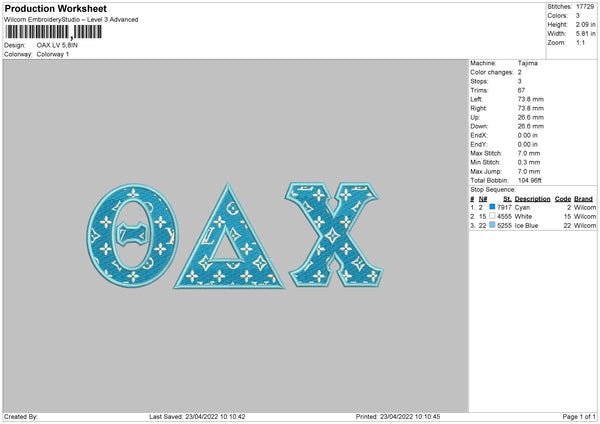Click the 'Printed: 23/04/2022 10:10:45' text
Screen dimensions: 600x424
click(398, 416)
